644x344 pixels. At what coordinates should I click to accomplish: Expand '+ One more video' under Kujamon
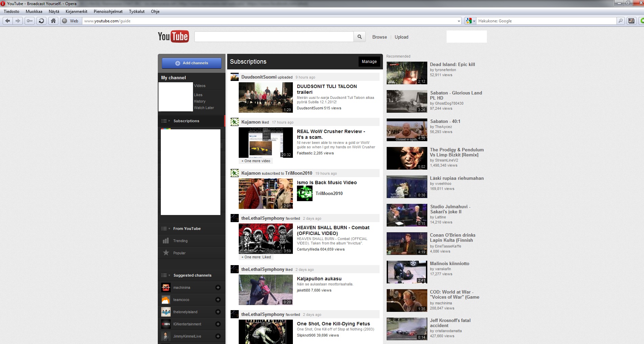(256, 161)
